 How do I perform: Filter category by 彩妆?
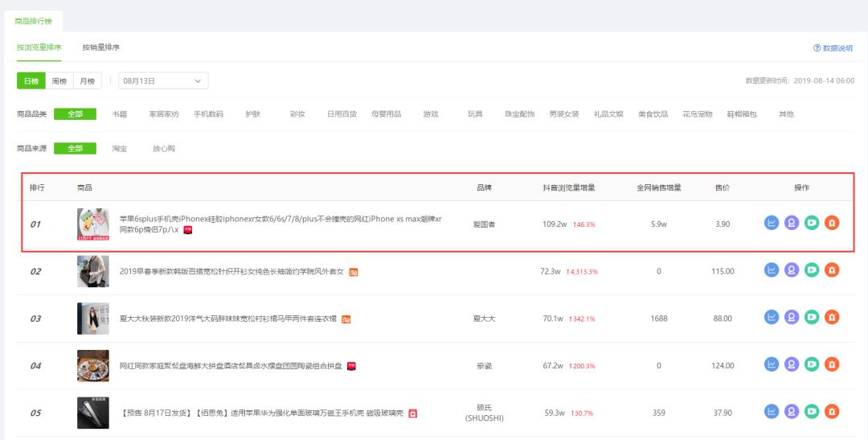pos(297,114)
